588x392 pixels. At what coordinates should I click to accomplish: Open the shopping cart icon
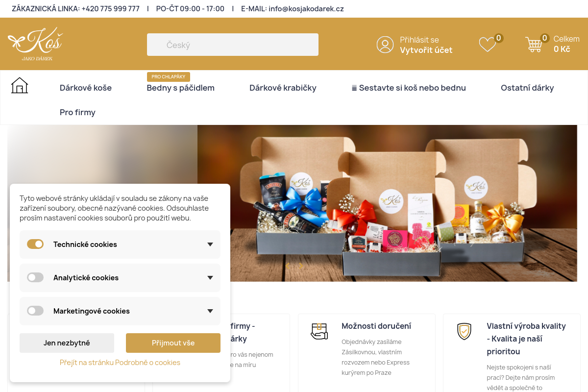pos(534,45)
